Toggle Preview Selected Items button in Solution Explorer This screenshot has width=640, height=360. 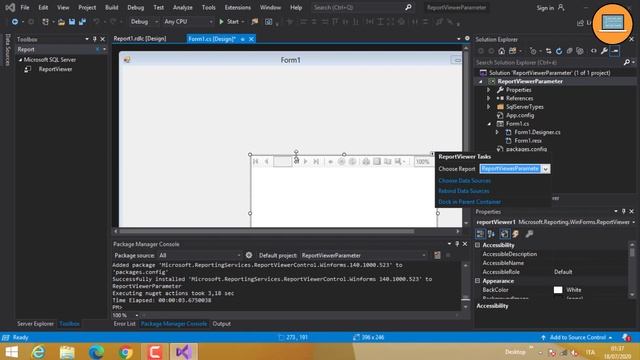(615, 51)
